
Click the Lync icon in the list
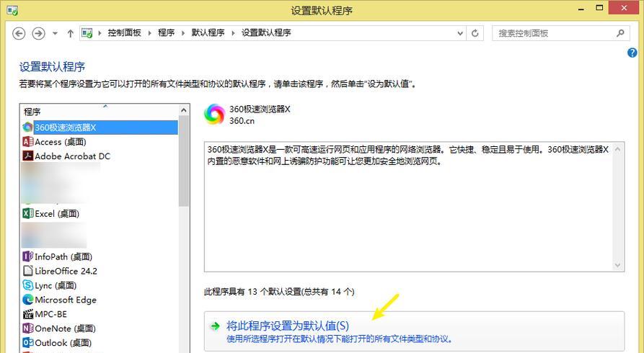pos(27,285)
